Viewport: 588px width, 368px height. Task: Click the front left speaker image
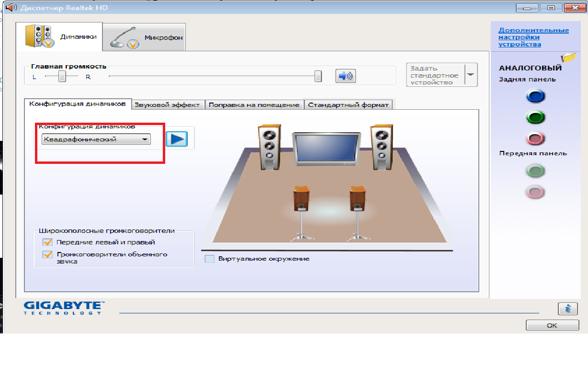pyautogui.click(x=269, y=148)
